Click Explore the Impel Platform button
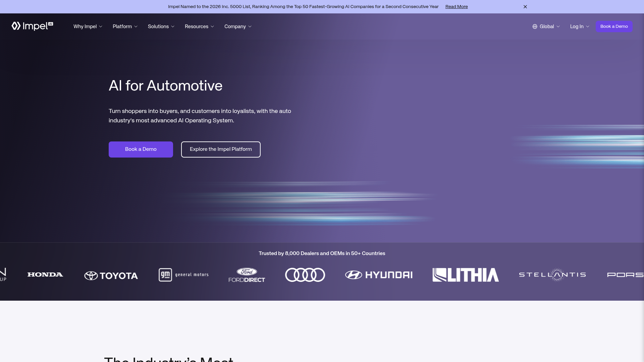This screenshot has height=362, width=644. 221,149
